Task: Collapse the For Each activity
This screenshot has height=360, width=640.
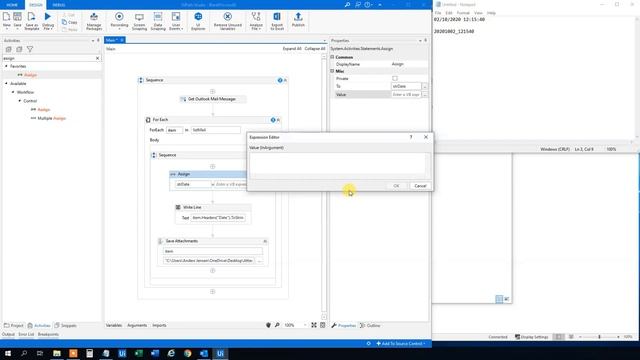Action: click(278, 120)
